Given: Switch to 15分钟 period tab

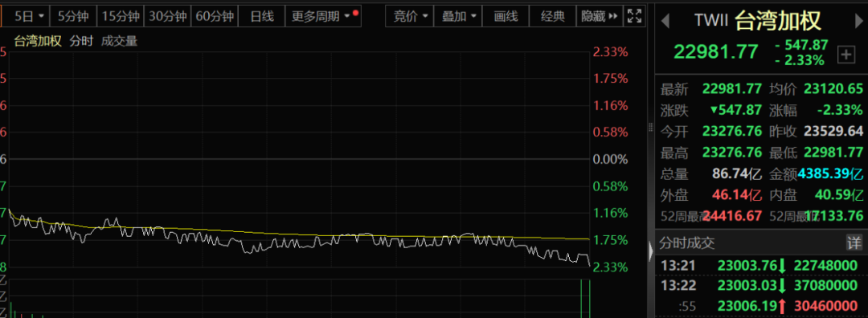Looking at the screenshot, I should pos(120,17).
